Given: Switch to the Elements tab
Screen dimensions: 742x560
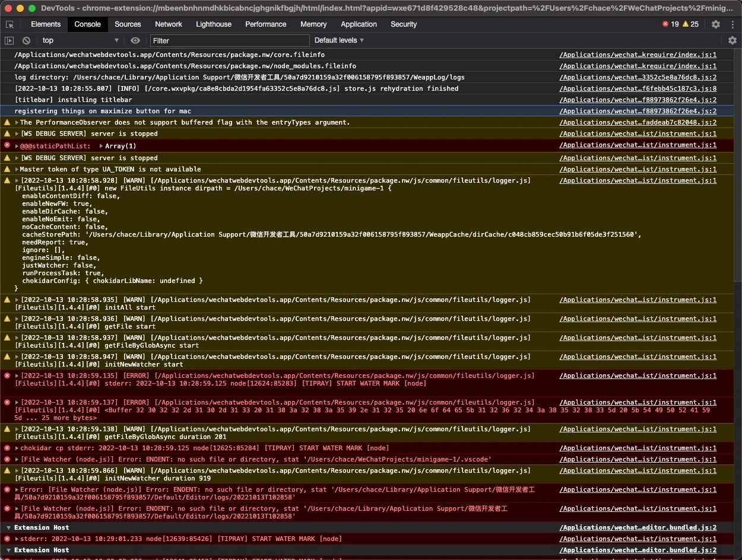Looking at the screenshot, I should click(x=46, y=24).
